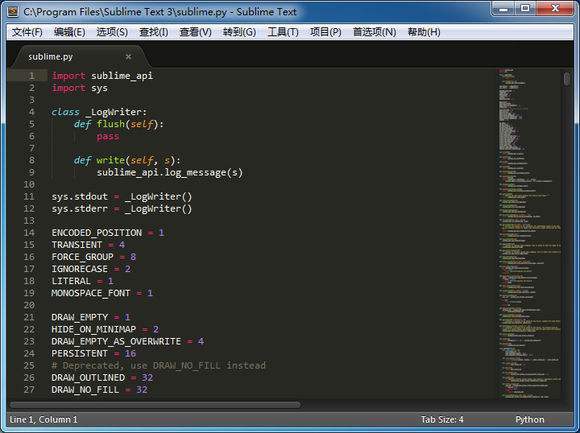Close the Sublime Text window
Image resolution: width=580 pixels, height=433 pixels.
[555, 9]
